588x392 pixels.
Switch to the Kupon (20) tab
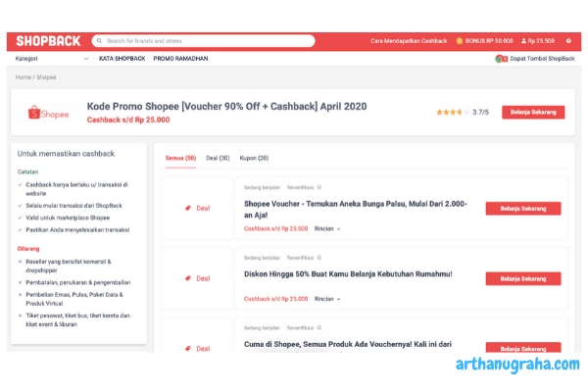254,158
